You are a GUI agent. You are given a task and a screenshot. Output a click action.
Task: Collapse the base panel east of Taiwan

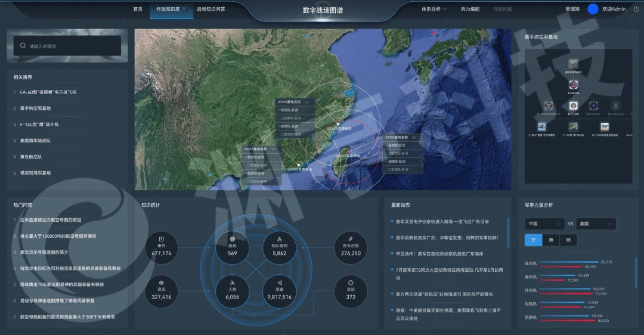[x=414, y=137]
